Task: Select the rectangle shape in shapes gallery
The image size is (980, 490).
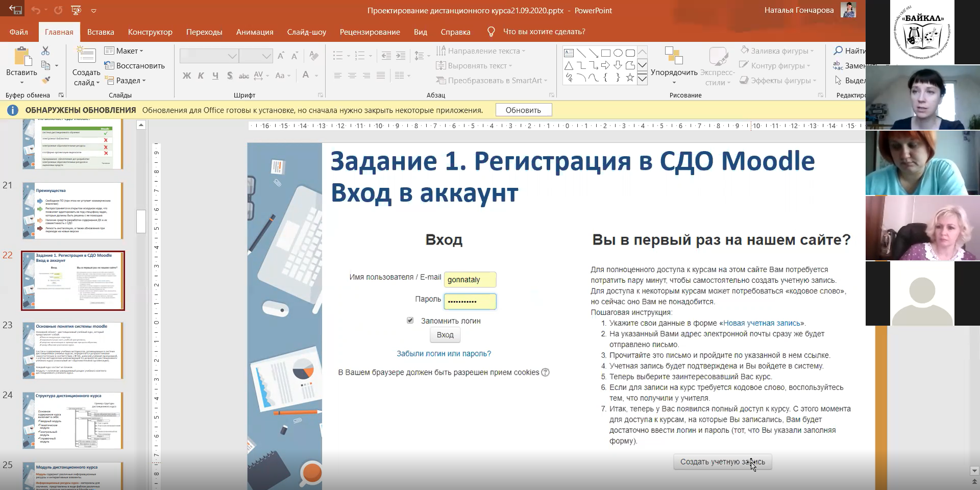Action: pos(606,53)
